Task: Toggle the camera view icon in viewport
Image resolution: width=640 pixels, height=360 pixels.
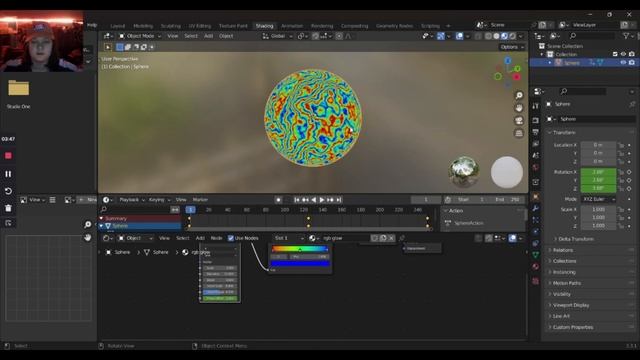Action: pyautogui.click(x=519, y=121)
